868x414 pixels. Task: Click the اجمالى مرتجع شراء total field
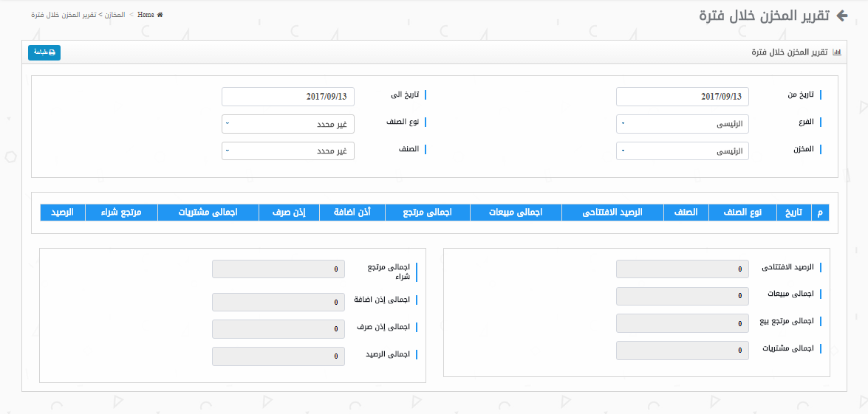278,269
